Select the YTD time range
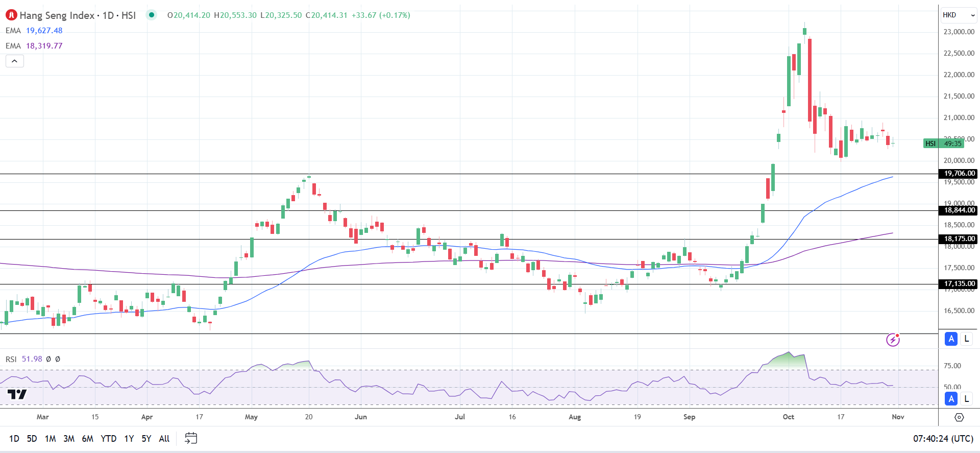 (109, 439)
